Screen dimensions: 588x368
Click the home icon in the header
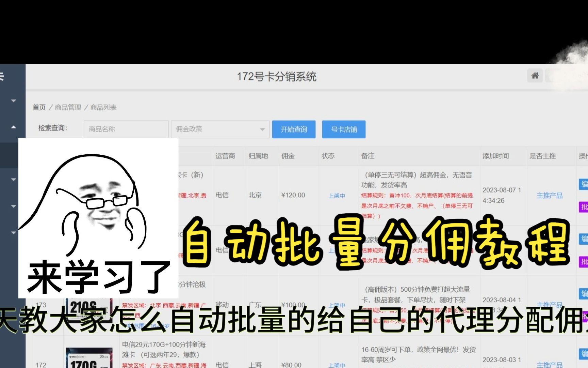point(535,76)
